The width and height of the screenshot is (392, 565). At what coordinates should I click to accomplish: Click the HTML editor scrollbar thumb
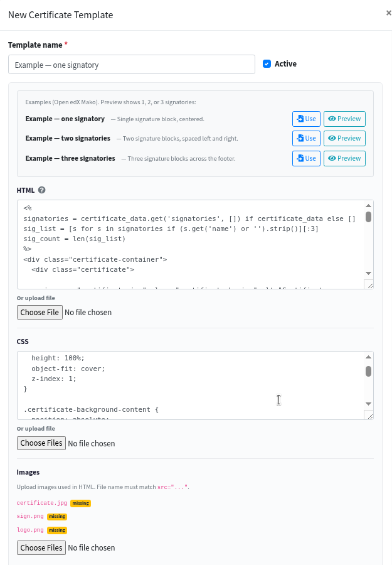[368, 217]
